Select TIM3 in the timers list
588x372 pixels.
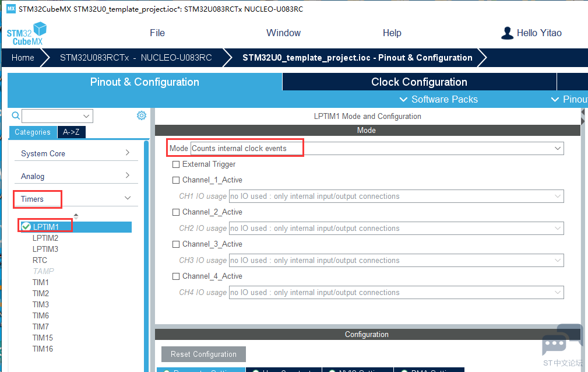(x=40, y=304)
